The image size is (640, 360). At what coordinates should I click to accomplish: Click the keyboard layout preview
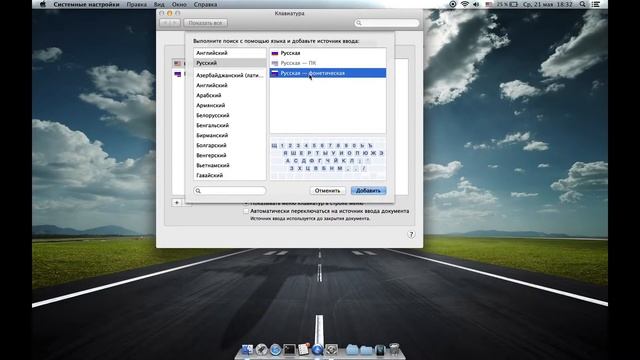click(x=328, y=157)
